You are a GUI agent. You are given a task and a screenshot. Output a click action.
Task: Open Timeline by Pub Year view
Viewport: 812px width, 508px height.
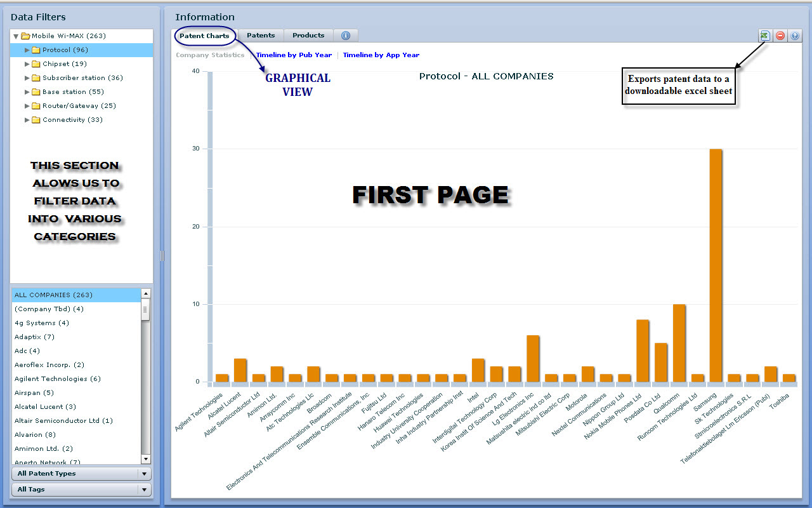(294, 55)
